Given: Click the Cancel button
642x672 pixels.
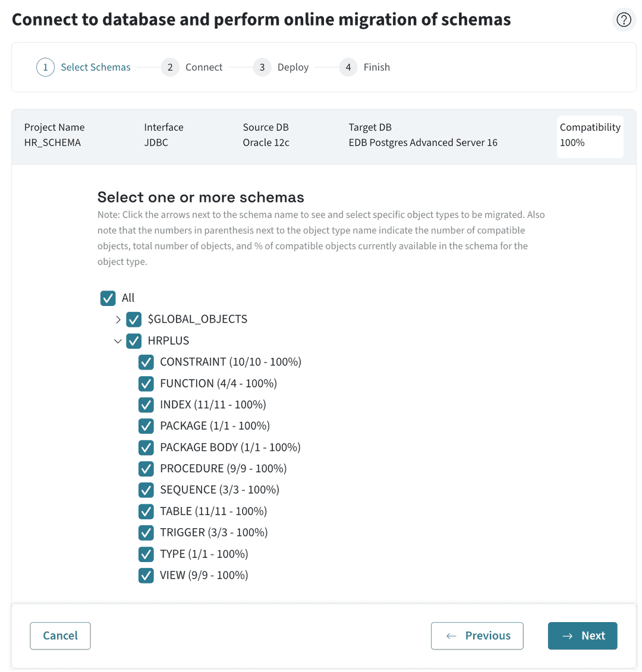Looking at the screenshot, I should [60, 636].
